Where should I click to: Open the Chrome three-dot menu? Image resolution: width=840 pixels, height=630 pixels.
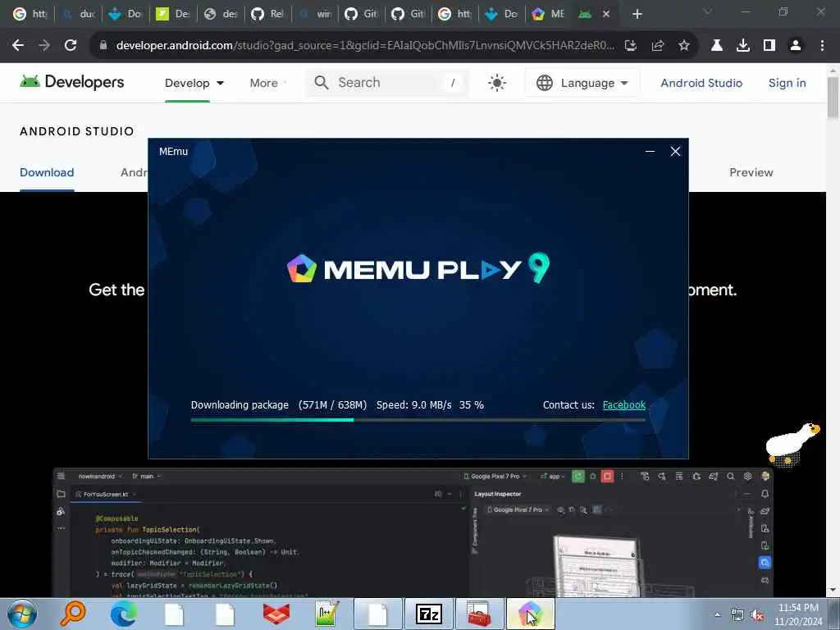822,46
